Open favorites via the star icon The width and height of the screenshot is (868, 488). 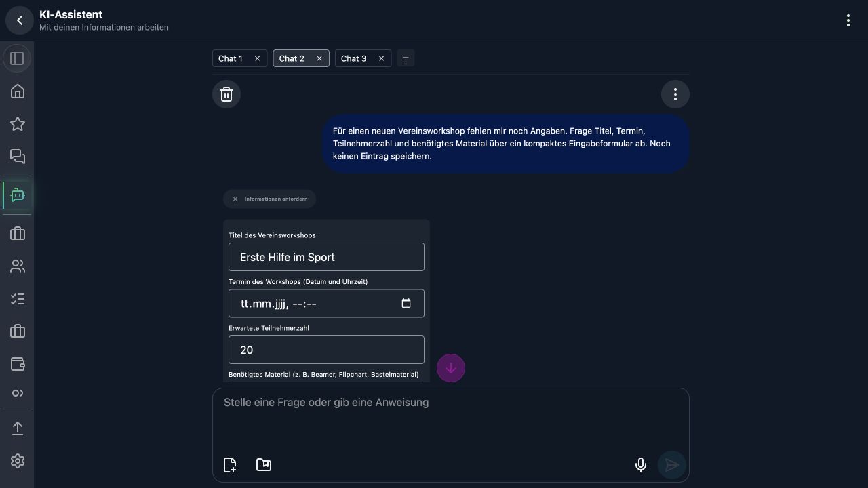pos(18,124)
